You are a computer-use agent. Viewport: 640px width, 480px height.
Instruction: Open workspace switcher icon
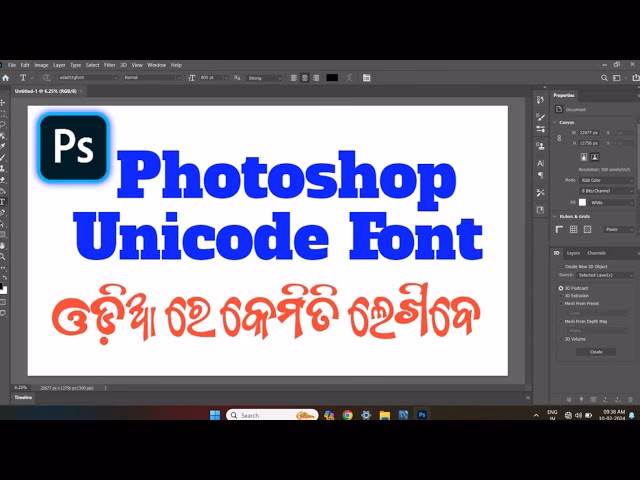(617, 78)
